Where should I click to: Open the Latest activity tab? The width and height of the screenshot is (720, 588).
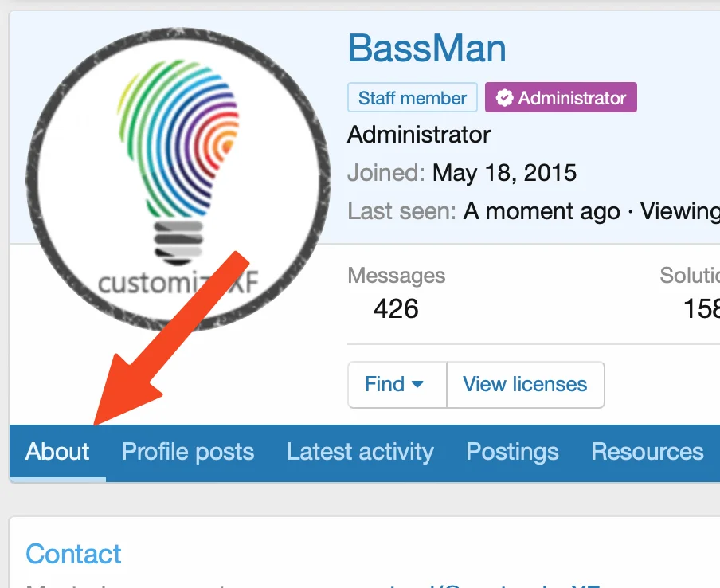pos(360,452)
